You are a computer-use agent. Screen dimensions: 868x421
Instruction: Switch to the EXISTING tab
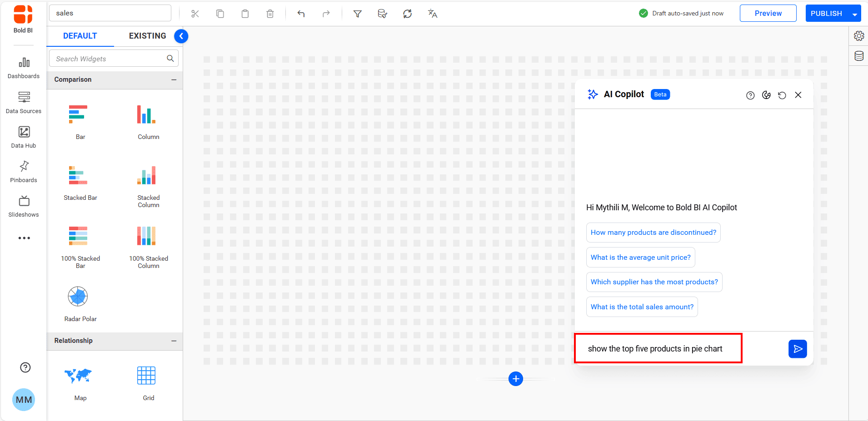pyautogui.click(x=147, y=36)
